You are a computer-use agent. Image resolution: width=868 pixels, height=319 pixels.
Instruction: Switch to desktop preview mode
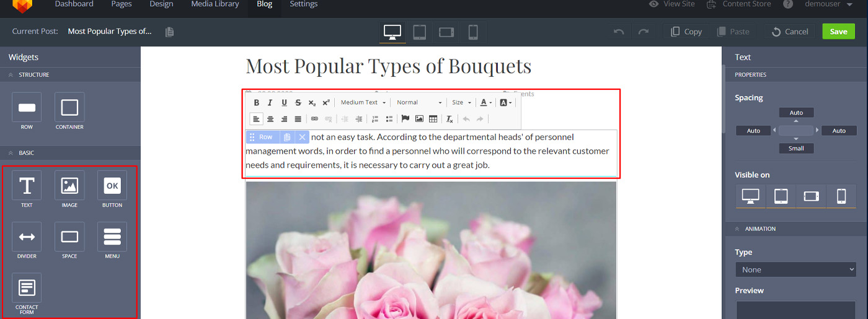click(x=392, y=32)
